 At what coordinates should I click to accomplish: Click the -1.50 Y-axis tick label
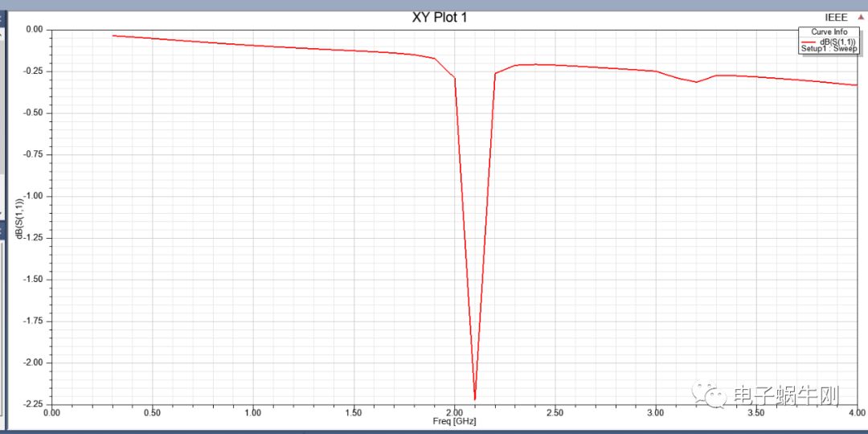click(35, 280)
